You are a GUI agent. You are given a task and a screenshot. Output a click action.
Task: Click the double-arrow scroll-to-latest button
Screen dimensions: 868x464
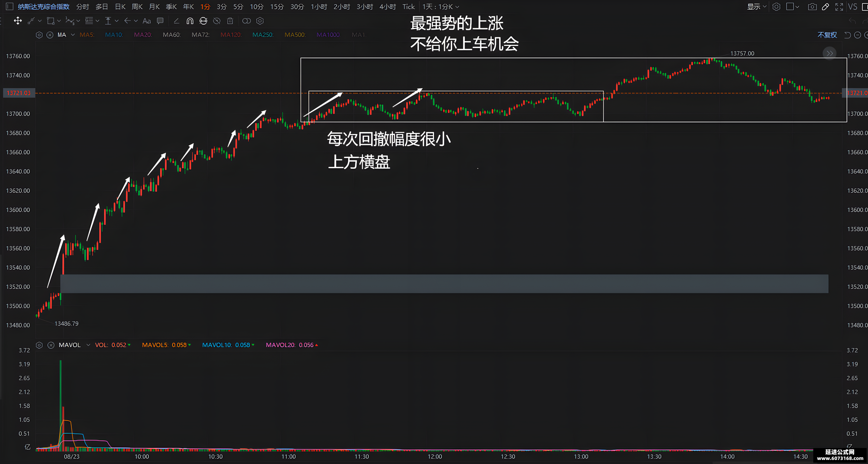830,53
